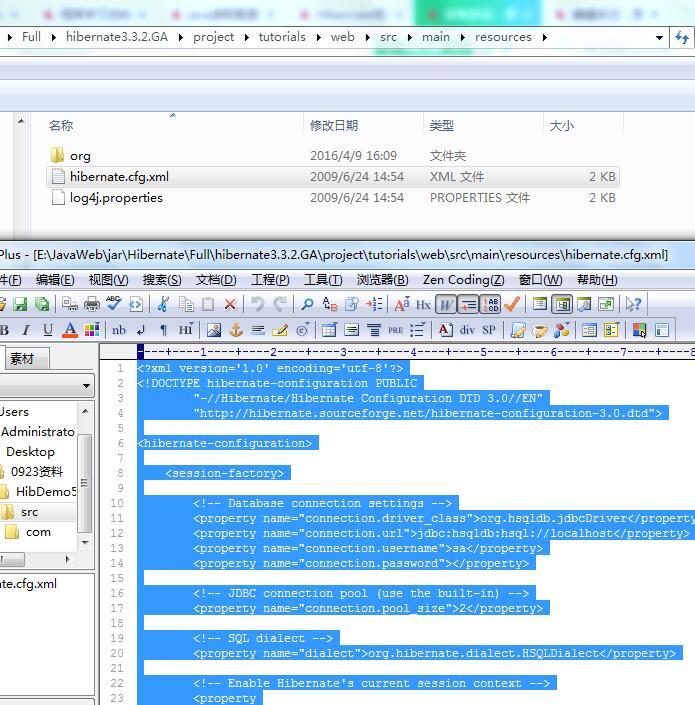Screen dimensions: 695x705
Task: Click the Save All icon
Action: coord(42,304)
